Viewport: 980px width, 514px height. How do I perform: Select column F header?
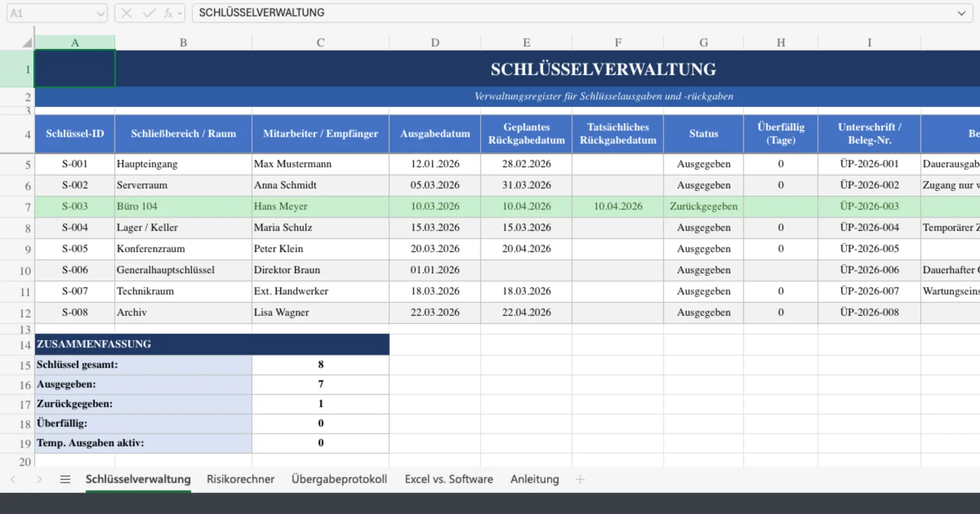(618, 43)
